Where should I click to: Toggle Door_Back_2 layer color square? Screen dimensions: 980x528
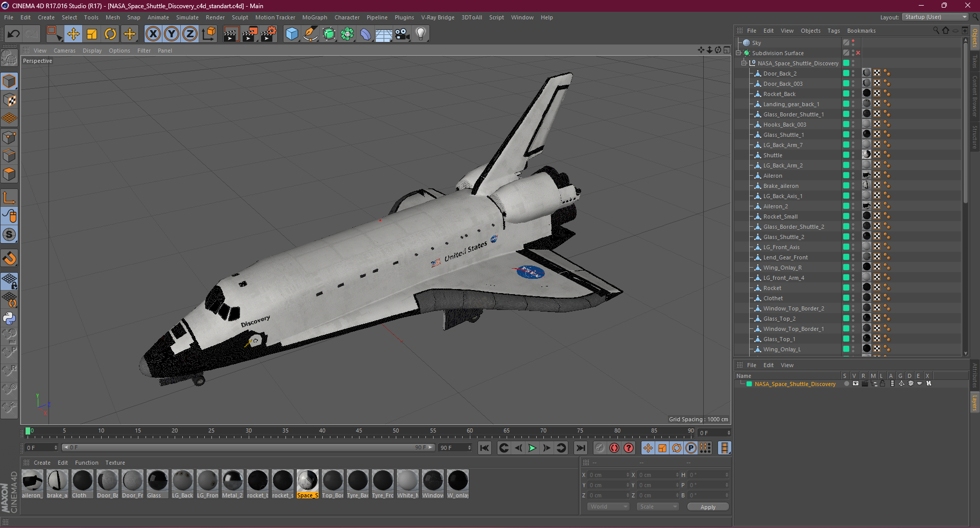coord(846,74)
